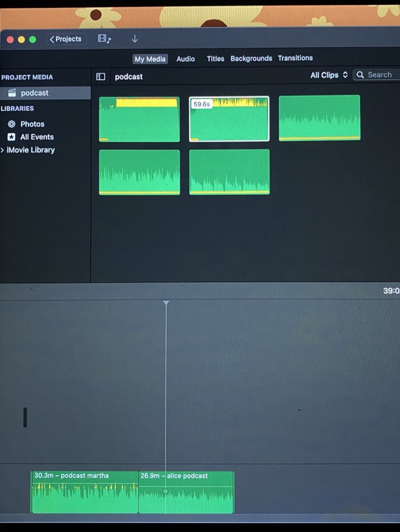Click the alice podcast volume line handle
Screen dimensions: 400x532
[x=165, y=491]
